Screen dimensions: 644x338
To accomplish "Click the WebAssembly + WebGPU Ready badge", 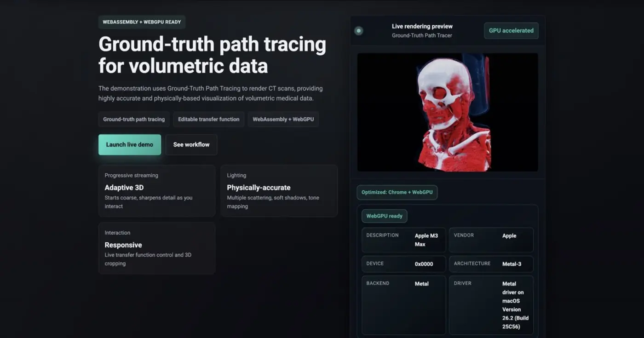I will click(x=142, y=22).
